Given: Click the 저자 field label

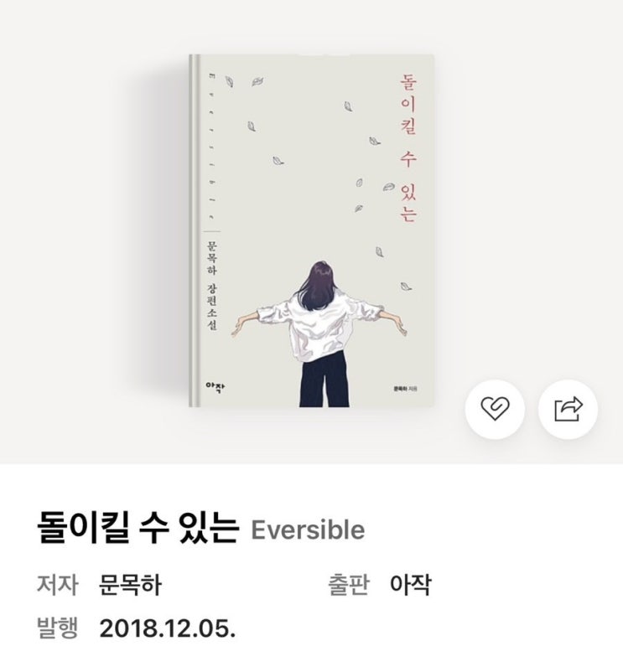Looking at the screenshot, I should 58,585.
